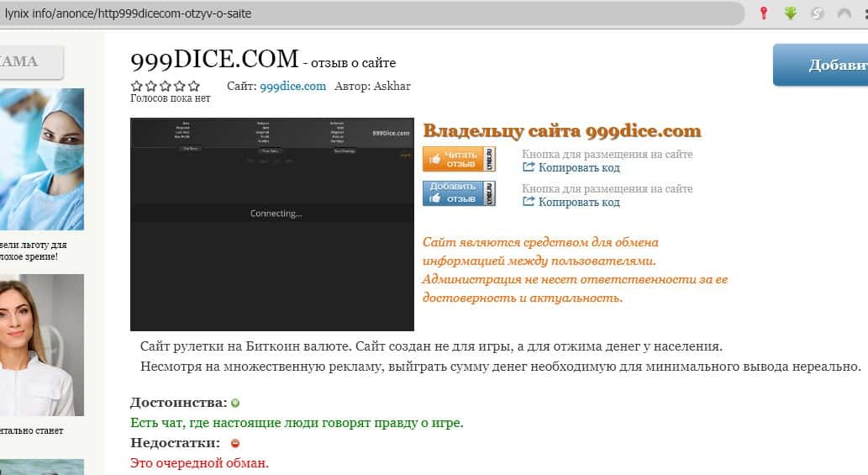The width and height of the screenshot is (868, 475).
Task: Click the sidebar РЕКЛАМА tab
Action: coord(30,61)
